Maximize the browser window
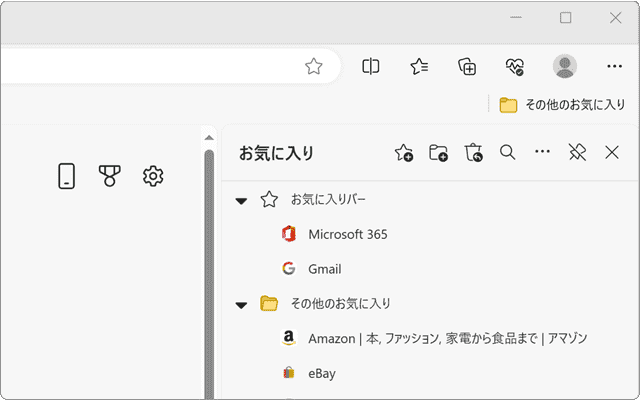 [x=565, y=18]
